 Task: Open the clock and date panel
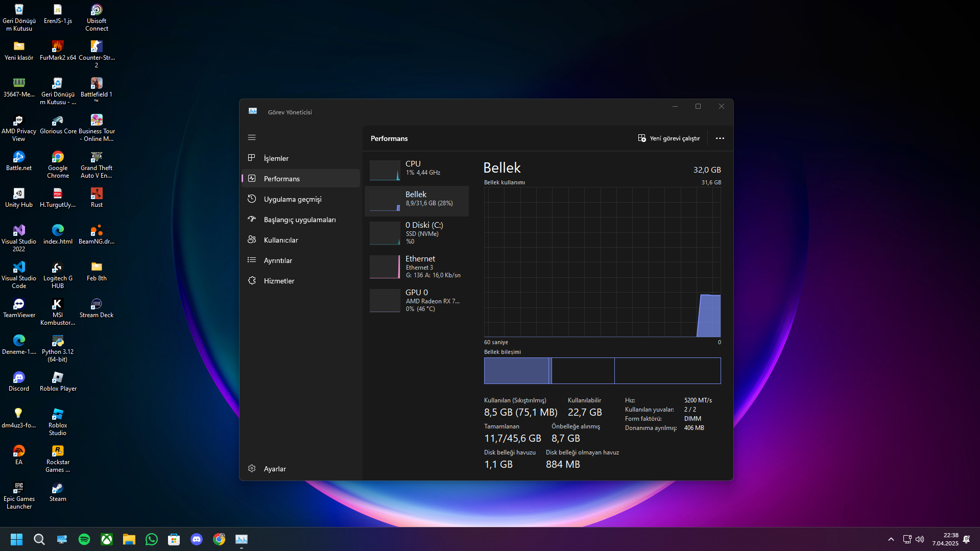(x=945, y=539)
